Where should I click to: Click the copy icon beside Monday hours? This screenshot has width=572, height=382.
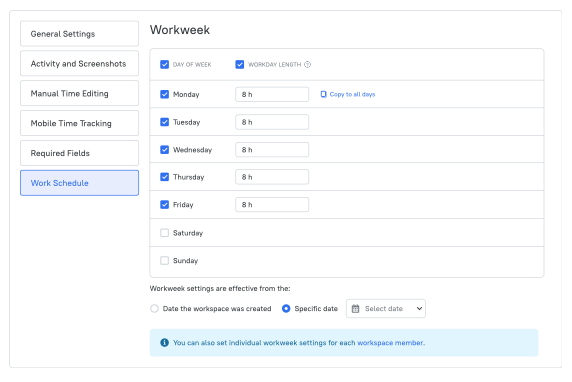tap(323, 94)
